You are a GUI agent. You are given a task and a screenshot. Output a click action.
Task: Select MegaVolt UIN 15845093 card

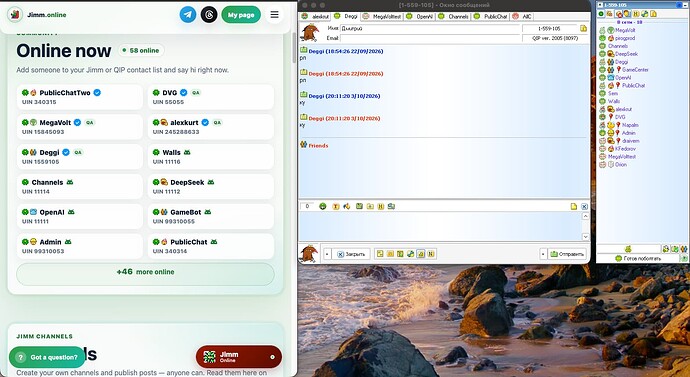80,127
